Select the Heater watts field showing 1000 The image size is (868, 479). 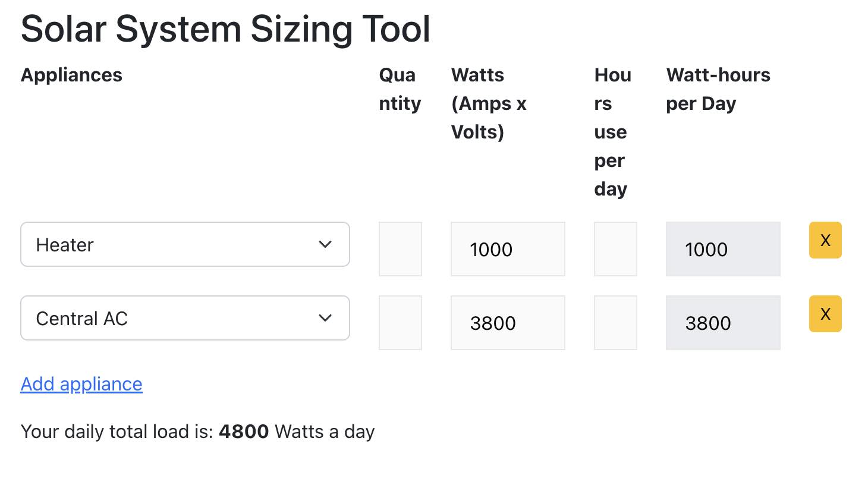507,249
